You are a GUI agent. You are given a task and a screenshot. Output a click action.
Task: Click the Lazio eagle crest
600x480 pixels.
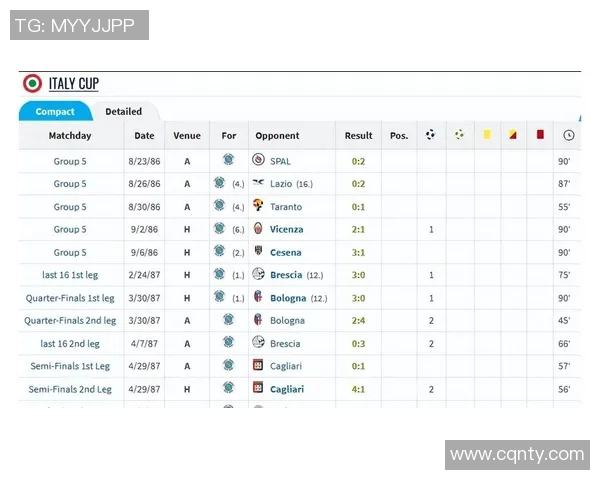point(259,184)
